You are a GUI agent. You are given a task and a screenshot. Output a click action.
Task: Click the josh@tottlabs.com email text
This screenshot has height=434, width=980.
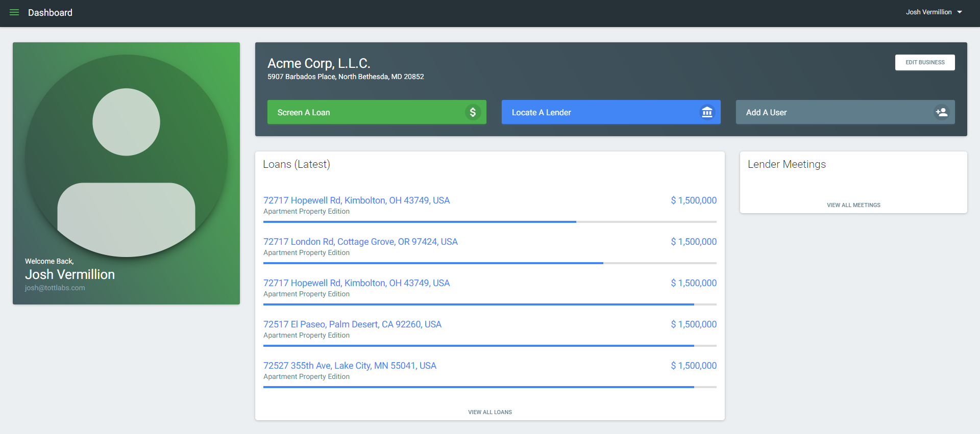pos(55,288)
